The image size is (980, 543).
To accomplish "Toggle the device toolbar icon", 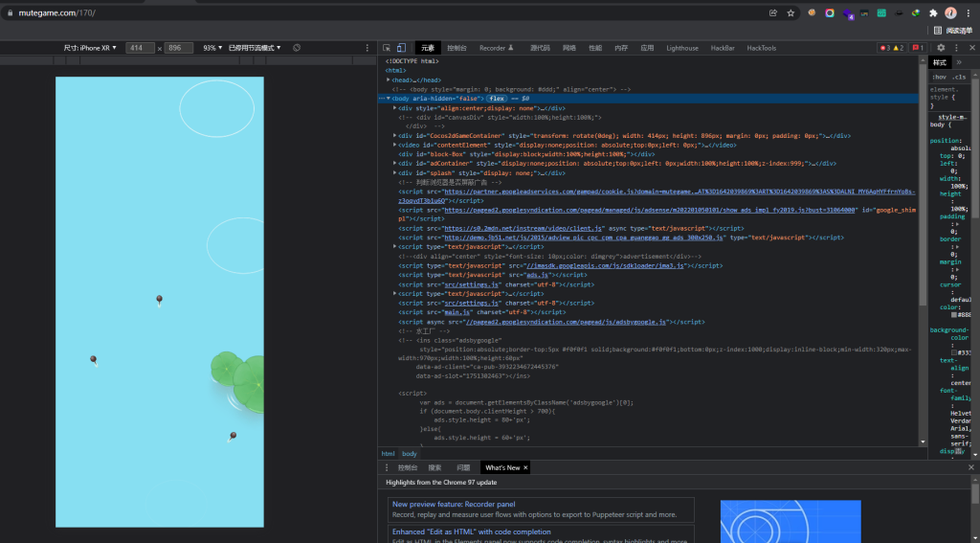I will click(401, 48).
